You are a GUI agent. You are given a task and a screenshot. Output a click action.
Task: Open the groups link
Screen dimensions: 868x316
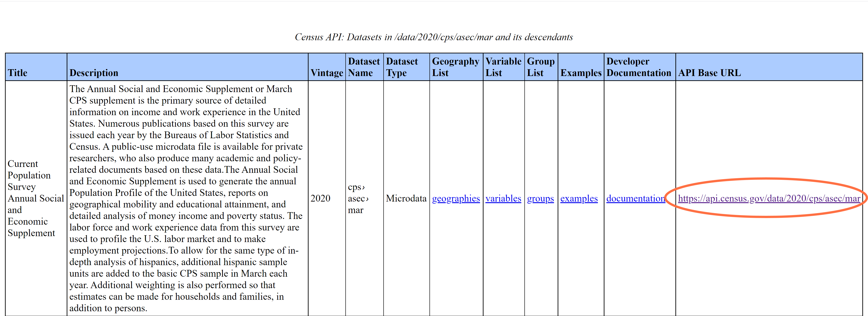[x=540, y=198]
